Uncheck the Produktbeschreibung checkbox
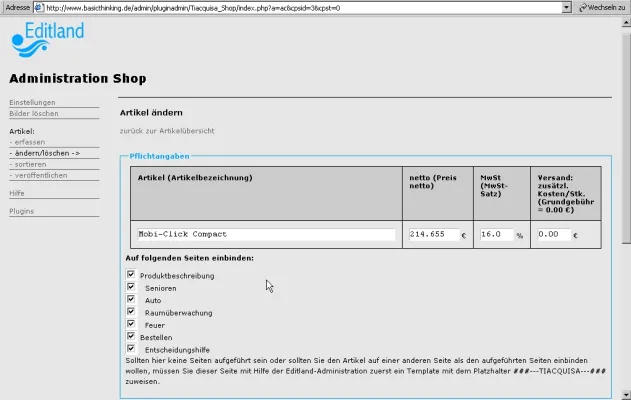 (x=131, y=274)
